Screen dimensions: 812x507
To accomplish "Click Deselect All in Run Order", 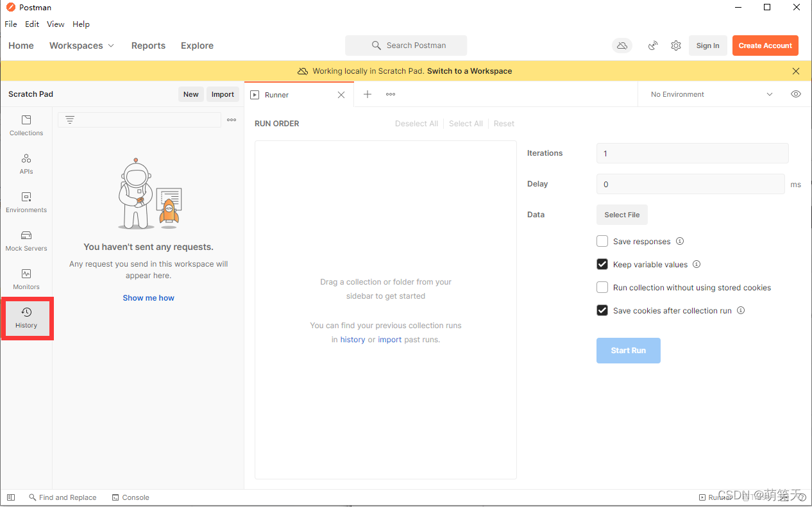I will click(416, 124).
